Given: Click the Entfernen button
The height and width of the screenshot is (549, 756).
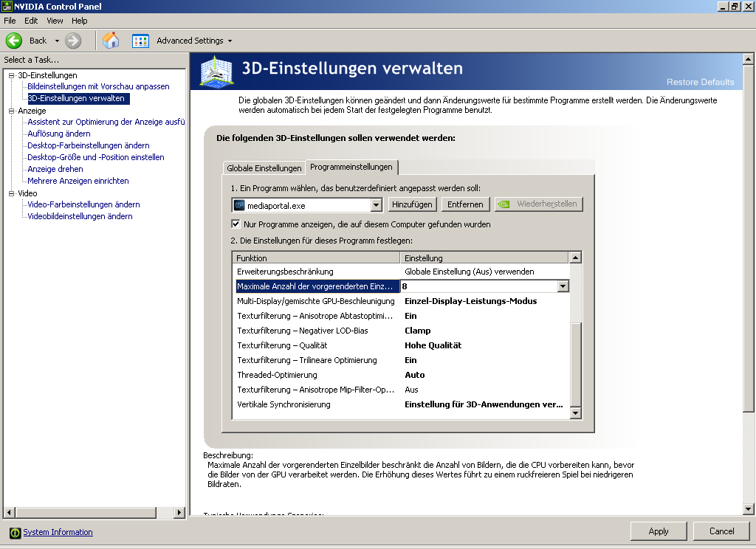Looking at the screenshot, I should 465,204.
